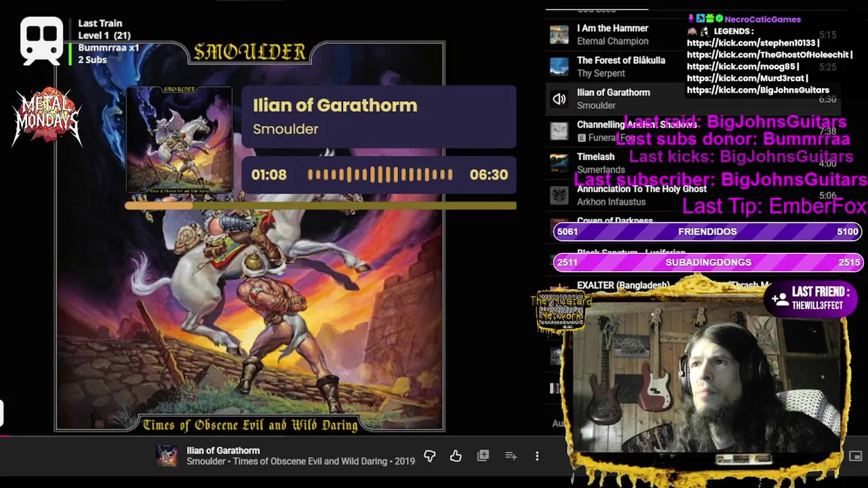Toggle the miniplayer icon in the player bar
Viewport: 868px width, 488px height.
point(856,456)
